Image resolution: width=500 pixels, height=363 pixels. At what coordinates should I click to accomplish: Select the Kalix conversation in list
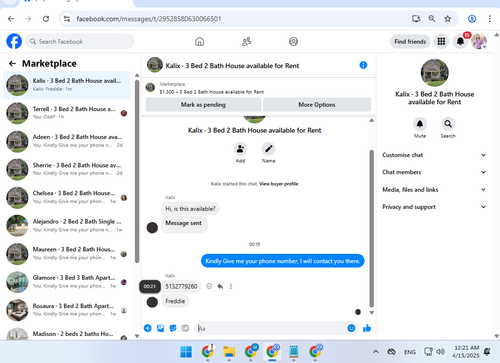[67, 85]
